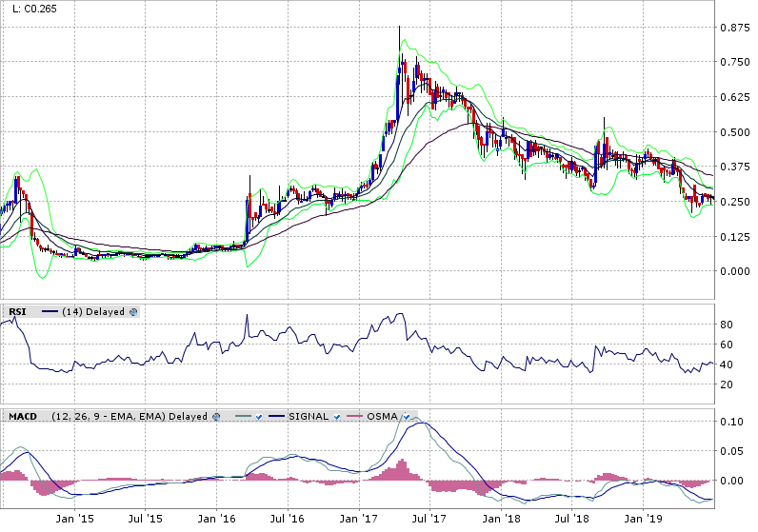Click the SIGNAL legend label
This screenshot has width=758, height=532.
click(x=309, y=417)
